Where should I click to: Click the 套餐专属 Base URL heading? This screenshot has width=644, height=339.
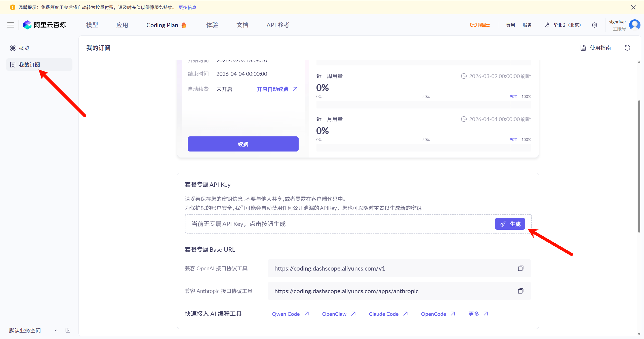coord(210,249)
